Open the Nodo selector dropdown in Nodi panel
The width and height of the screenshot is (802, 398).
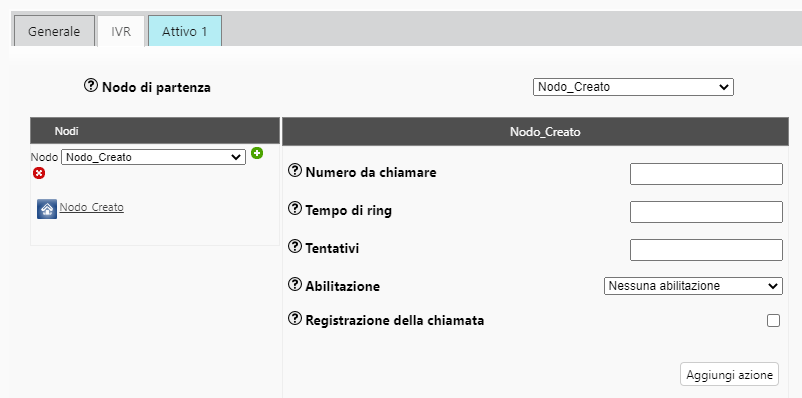[153, 157]
